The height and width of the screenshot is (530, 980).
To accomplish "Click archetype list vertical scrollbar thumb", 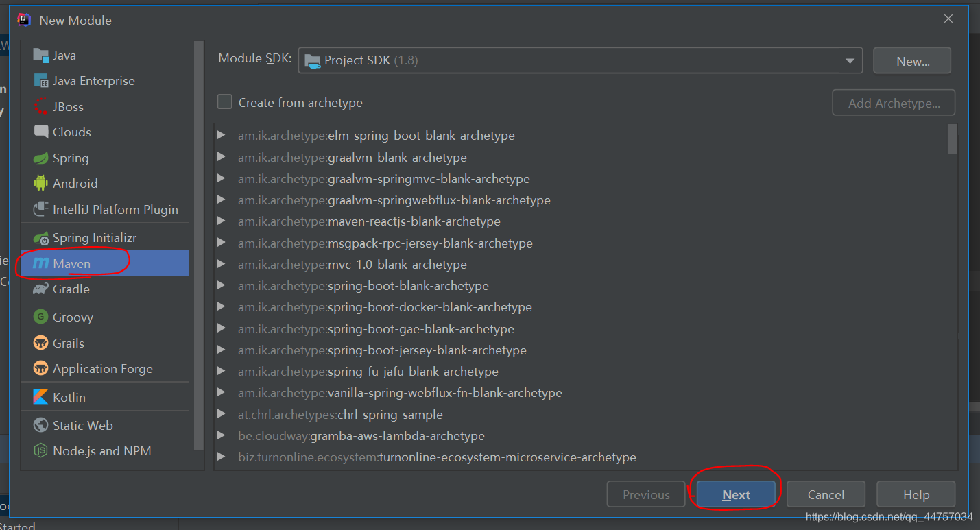I will 952,139.
